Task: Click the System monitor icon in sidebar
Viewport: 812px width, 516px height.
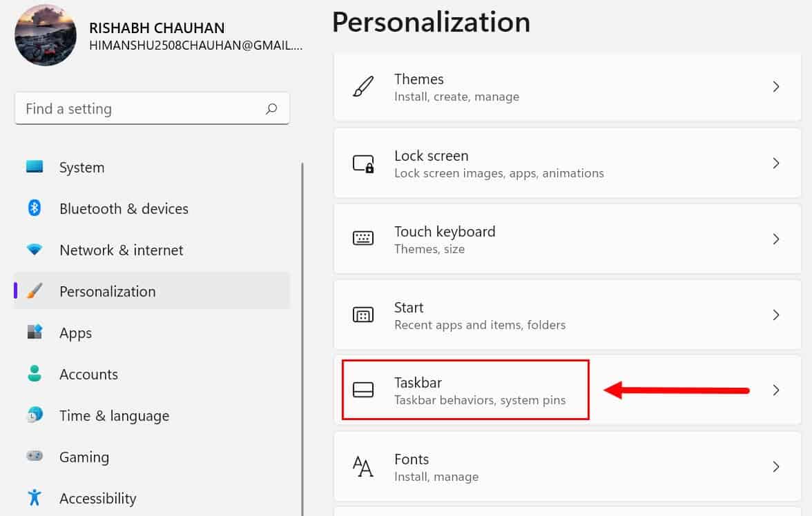Action: (35, 167)
